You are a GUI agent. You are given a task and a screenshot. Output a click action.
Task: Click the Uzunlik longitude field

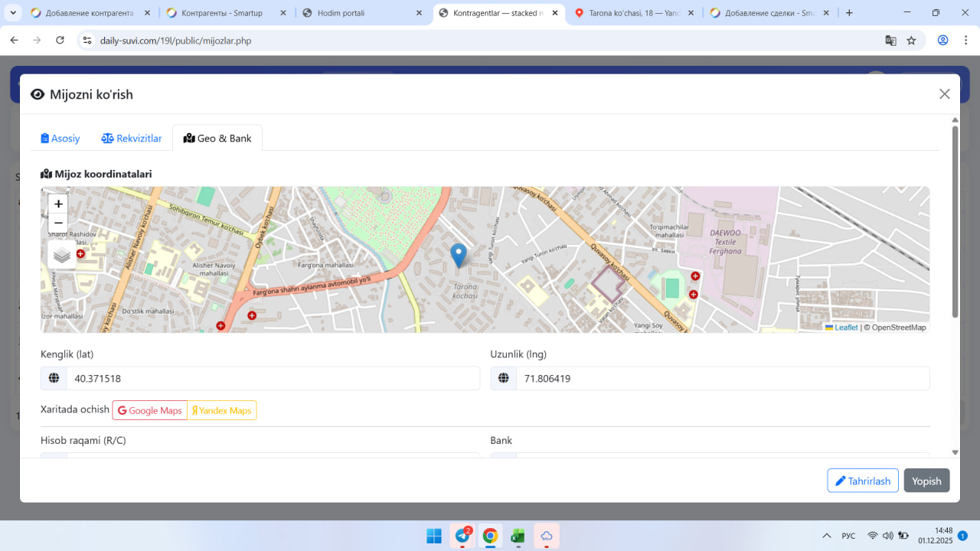[722, 378]
